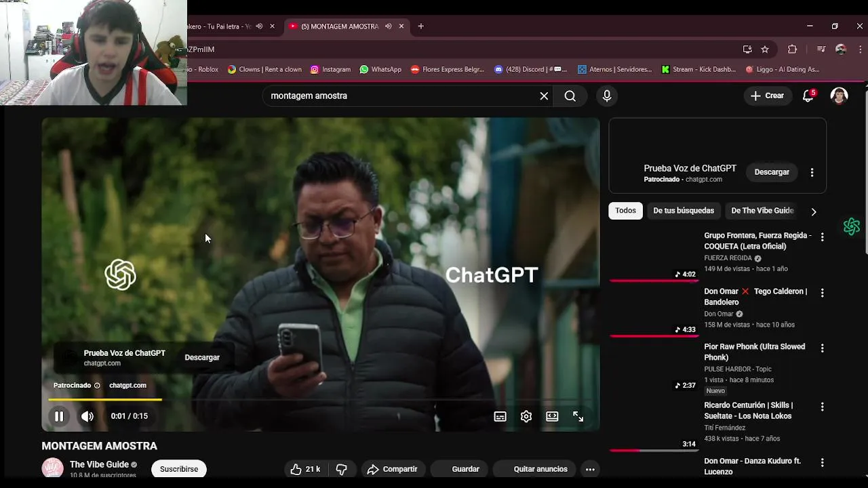Click the yellow ad progress bar

tap(105, 399)
